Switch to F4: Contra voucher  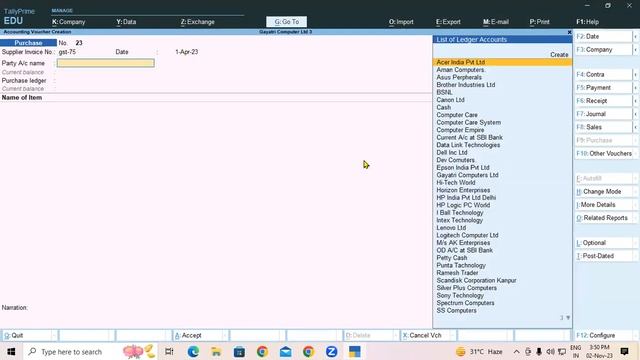coord(603,74)
